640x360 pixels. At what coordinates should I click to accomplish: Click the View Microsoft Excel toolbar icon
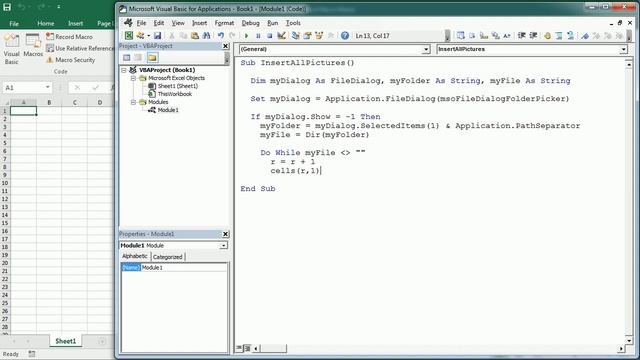point(129,36)
